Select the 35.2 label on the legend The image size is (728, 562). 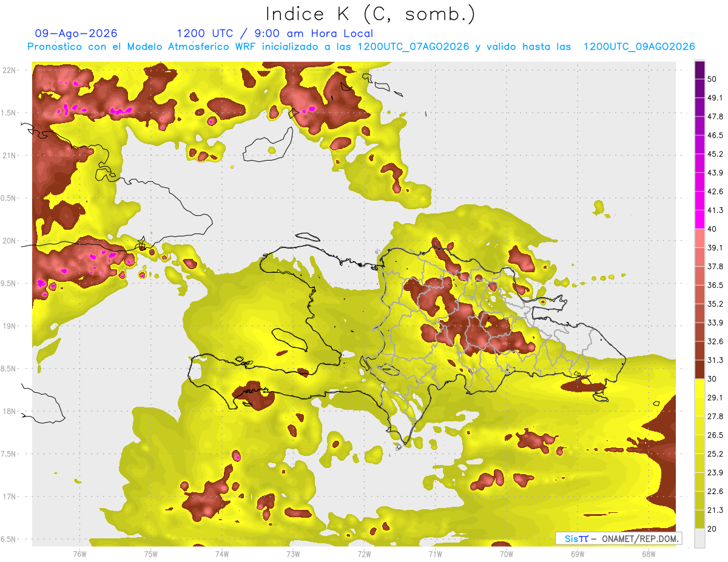(x=716, y=304)
